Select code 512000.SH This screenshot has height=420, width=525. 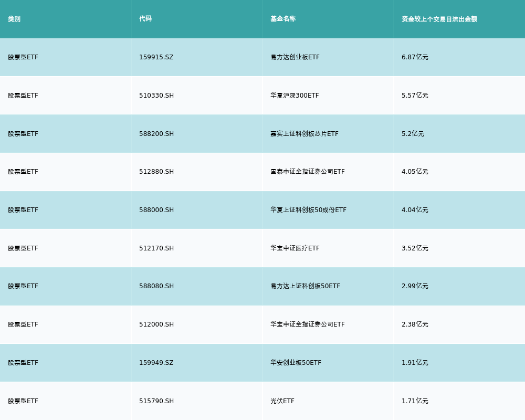coord(156,324)
